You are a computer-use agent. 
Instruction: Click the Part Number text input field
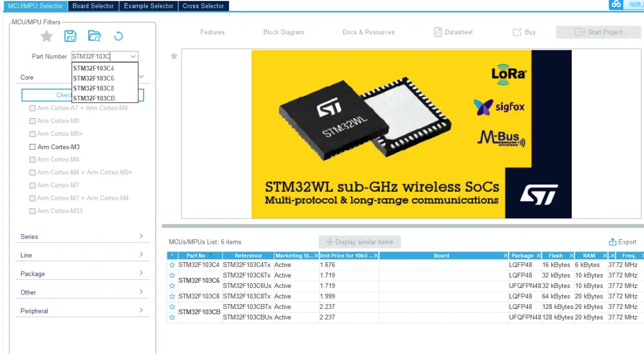pos(100,56)
